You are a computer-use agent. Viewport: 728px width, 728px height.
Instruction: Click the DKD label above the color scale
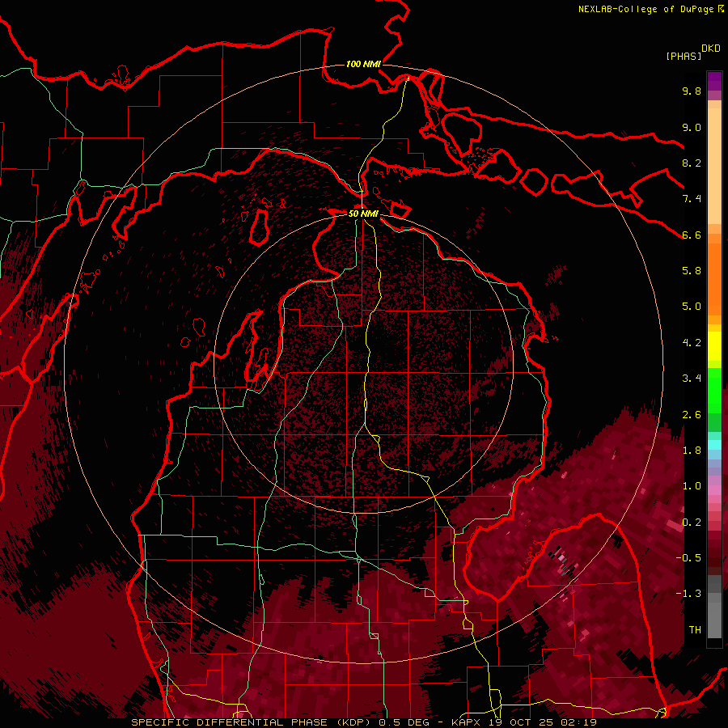(711, 49)
